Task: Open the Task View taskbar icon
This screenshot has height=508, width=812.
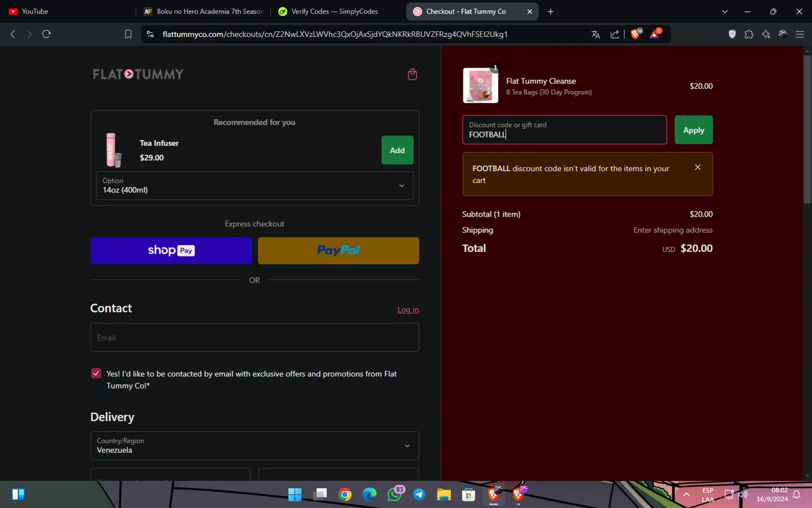Action: [x=320, y=494]
